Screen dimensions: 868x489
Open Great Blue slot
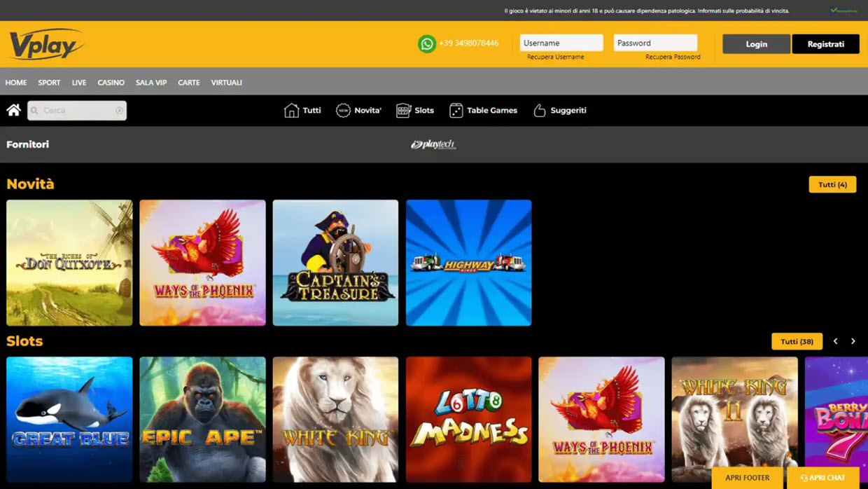[x=69, y=420]
